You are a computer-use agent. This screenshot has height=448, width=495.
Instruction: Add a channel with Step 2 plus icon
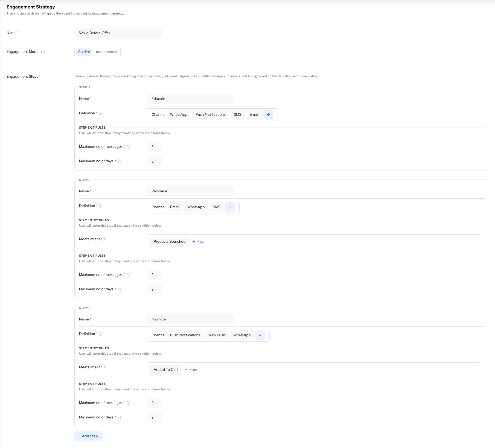(230, 207)
